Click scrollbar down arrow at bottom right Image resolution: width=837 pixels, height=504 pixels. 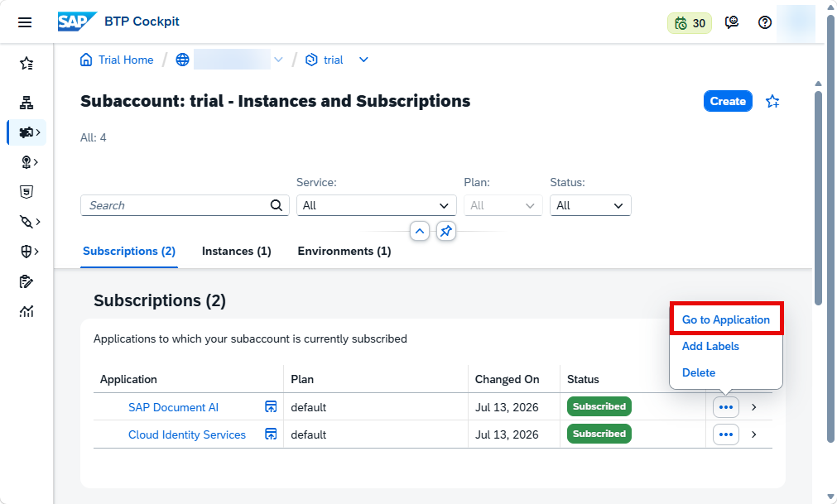point(830,497)
